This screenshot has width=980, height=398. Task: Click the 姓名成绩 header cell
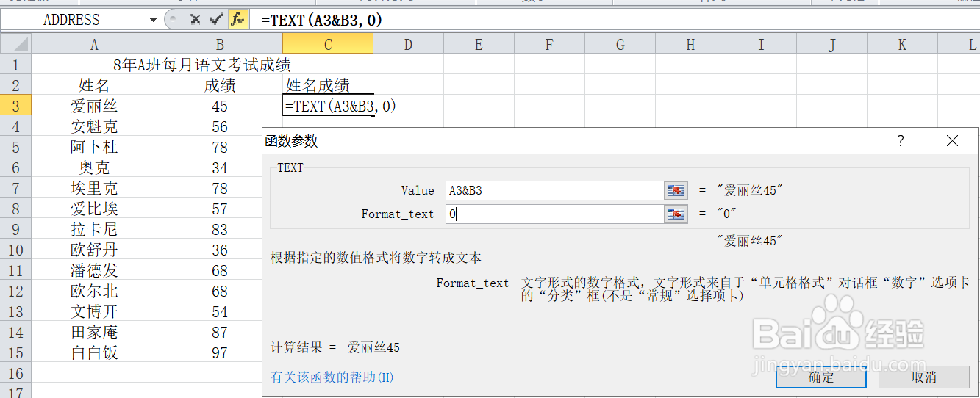[x=328, y=85]
